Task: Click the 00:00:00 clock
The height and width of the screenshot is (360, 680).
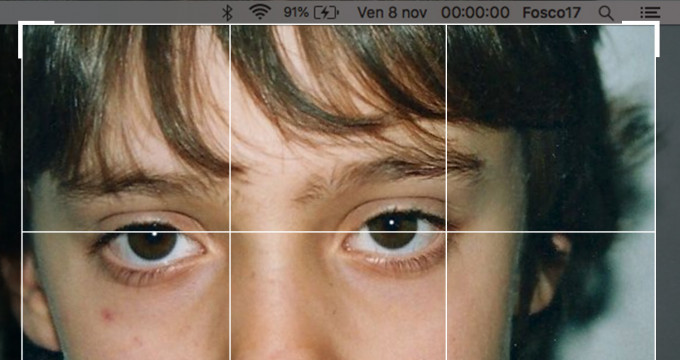Action: point(475,13)
